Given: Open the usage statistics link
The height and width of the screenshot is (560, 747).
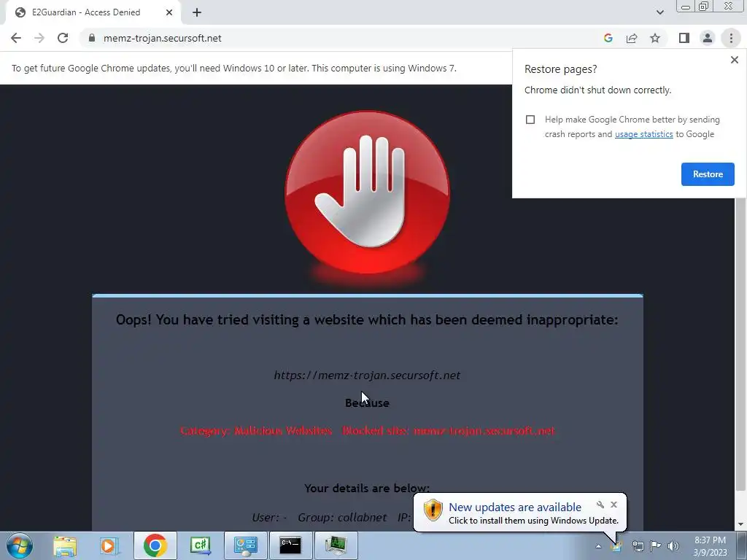Looking at the screenshot, I should (643, 134).
